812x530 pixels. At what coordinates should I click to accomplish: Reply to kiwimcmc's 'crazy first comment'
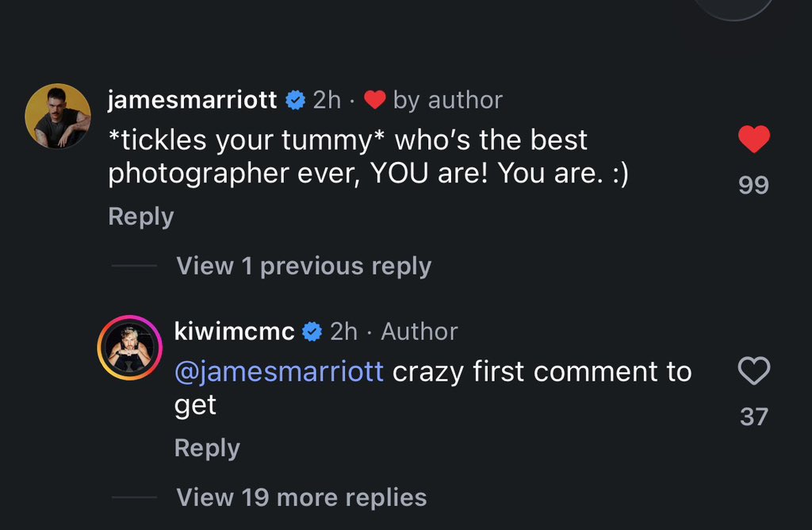click(x=207, y=448)
